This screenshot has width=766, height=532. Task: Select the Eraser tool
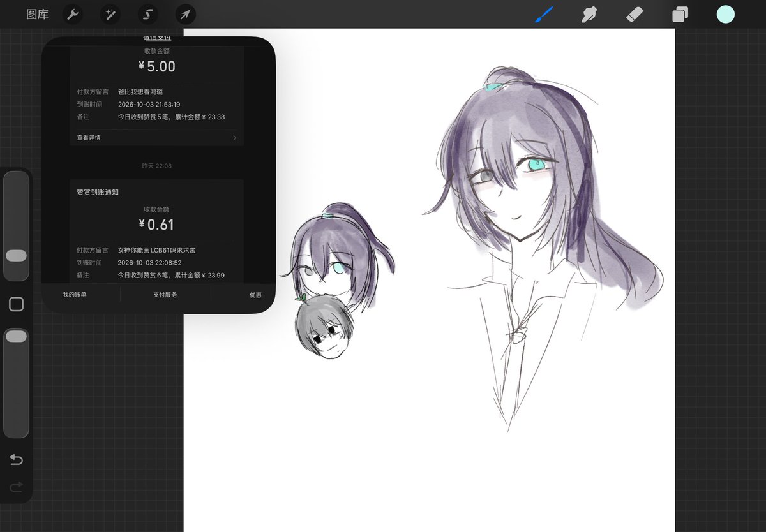point(635,14)
